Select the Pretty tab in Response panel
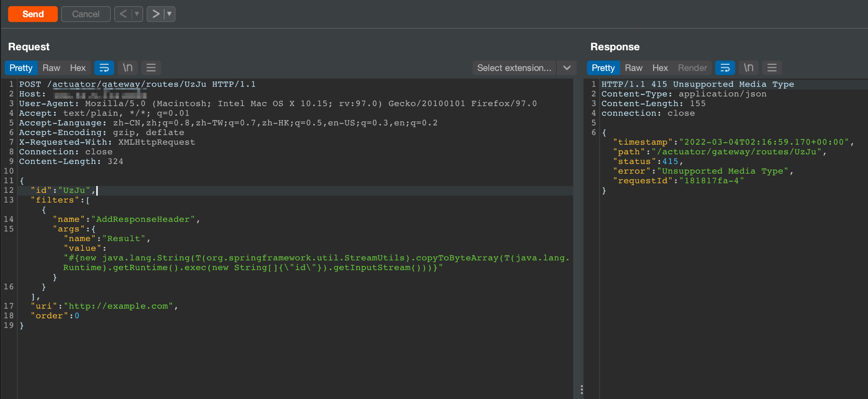 [603, 68]
